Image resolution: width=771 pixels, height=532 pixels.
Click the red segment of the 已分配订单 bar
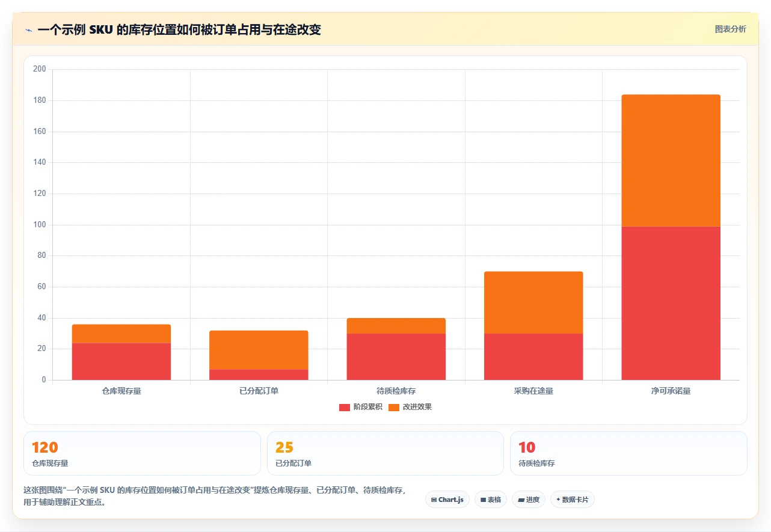[259, 375]
